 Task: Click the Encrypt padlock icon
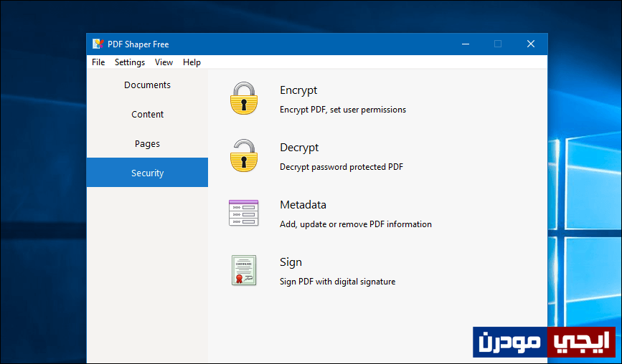click(x=244, y=98)
